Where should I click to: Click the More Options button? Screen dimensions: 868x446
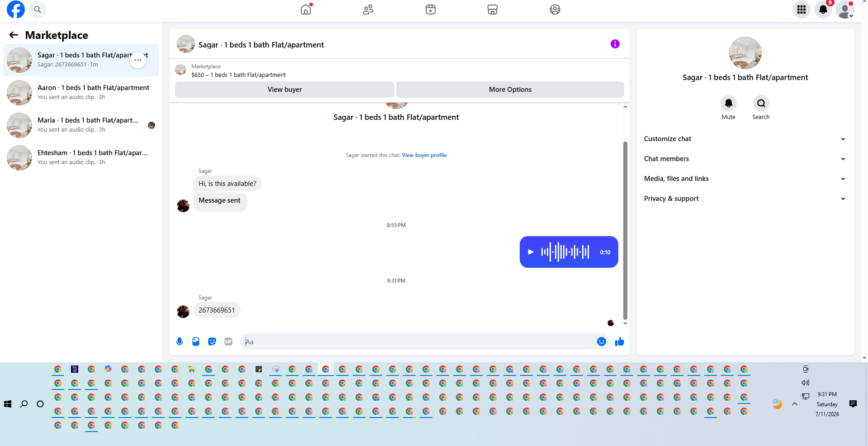pos(510,90)
